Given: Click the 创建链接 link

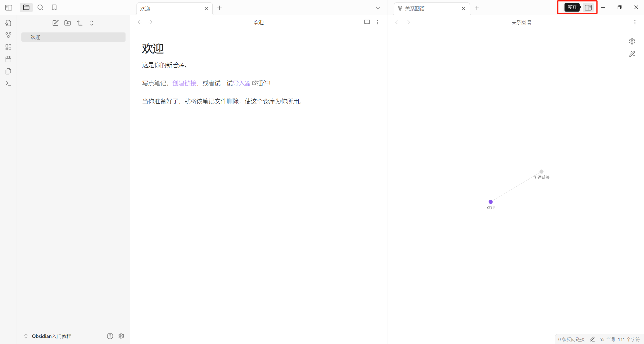Looking at the screenshot, I should point(184,83).
